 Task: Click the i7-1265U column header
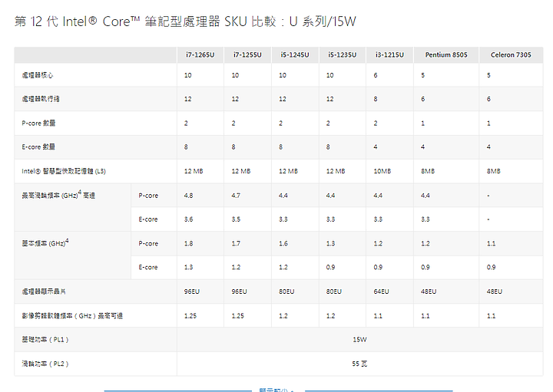(200, 55)
